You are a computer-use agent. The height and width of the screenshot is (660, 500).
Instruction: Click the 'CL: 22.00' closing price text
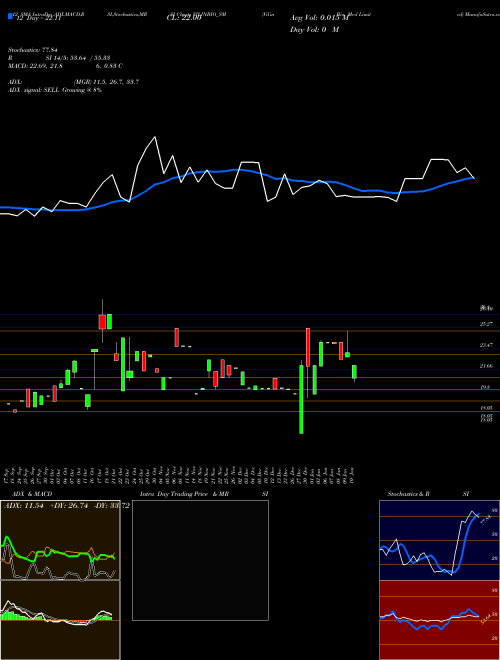[184, 18]
